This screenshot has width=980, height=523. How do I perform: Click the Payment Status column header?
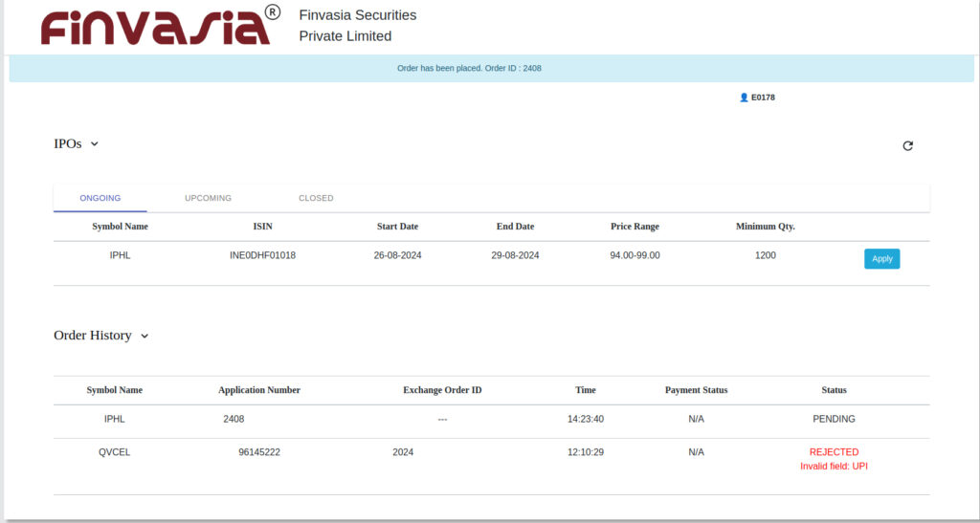[x=697, y=390]
